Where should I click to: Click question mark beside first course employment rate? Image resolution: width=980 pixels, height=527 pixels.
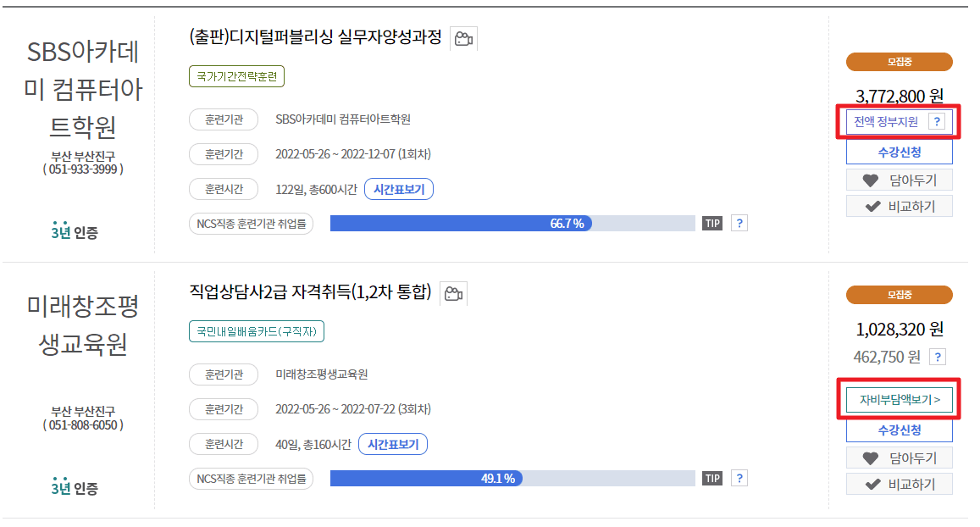tap(738, 223)
